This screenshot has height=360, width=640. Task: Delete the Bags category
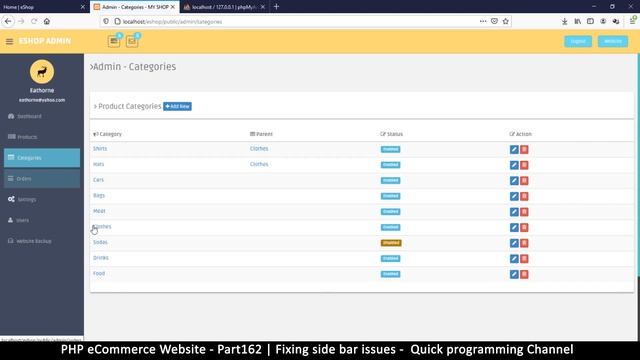click(524, 196)
